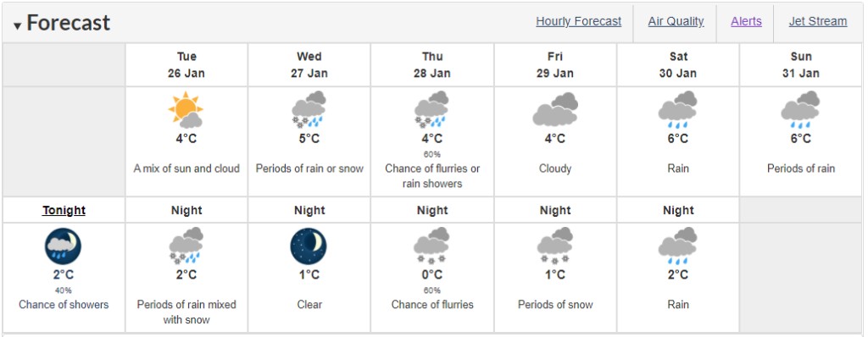Click Friday night's periods of snow icon
The image size is (868, 337).
click(555, 246)
